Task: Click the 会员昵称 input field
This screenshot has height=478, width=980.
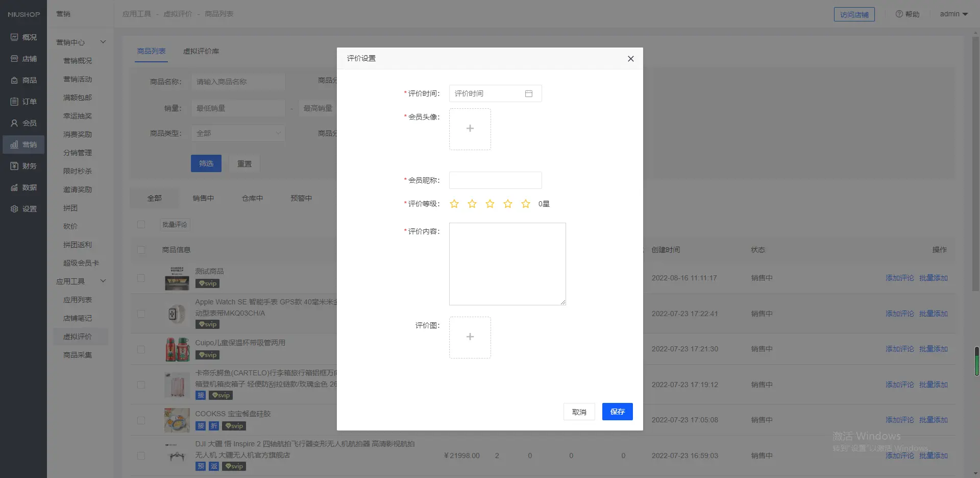Action: tap(495, 180)
